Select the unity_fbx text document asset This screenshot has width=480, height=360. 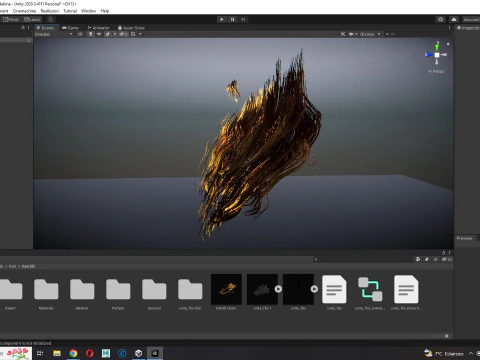point(334,289)
